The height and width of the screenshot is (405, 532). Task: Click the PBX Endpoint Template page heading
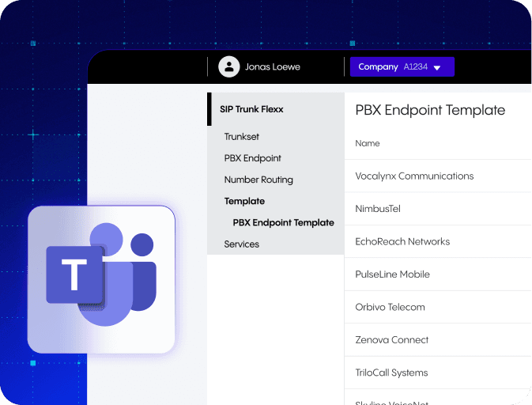click(x=430, y=110)
